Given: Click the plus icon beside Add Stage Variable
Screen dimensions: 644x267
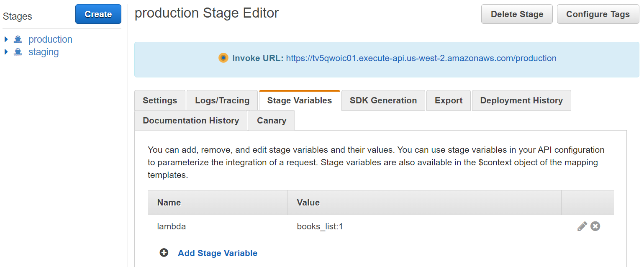Looking at the screenshot, I should coord(164,253).
